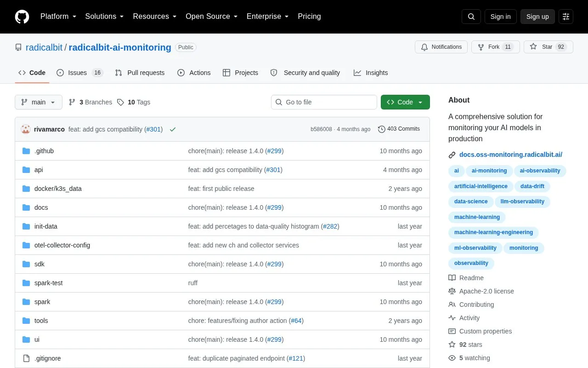Screen dimensions: 588x368
Task: Open the Contributing link
Action: 471,305
